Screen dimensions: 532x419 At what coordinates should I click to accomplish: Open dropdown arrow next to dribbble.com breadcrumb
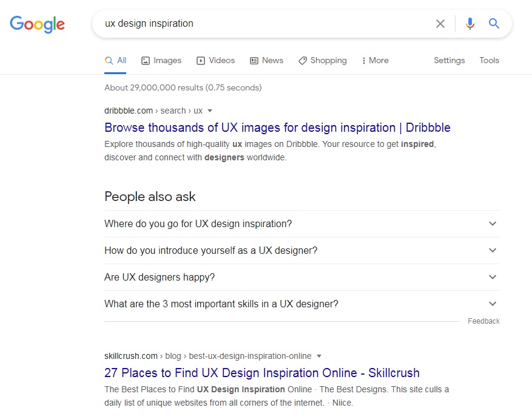210,111
